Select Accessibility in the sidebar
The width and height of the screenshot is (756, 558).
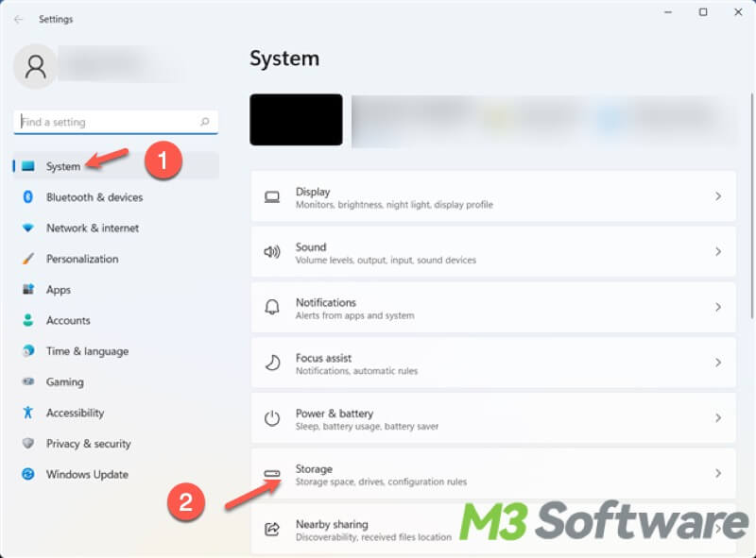[x=115, y=413]
